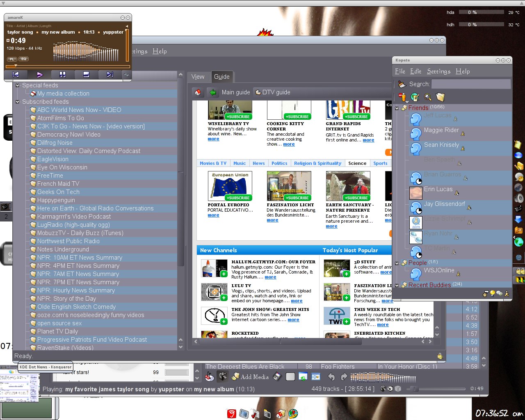Screen dimensions: 525x420
Task: Toggle the PL playlist button in amaroK
Action: click(x=12, y=59)
